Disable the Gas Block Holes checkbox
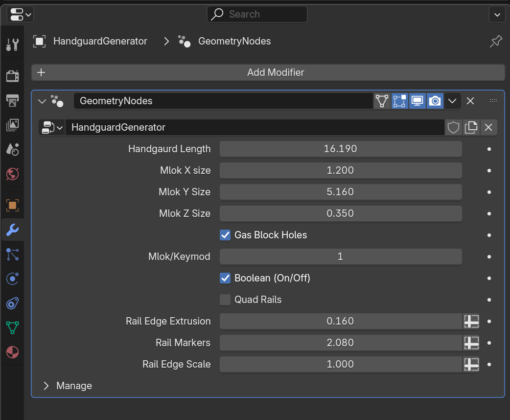The width and height of the screenshot is (510, 420). pos(225,235)
